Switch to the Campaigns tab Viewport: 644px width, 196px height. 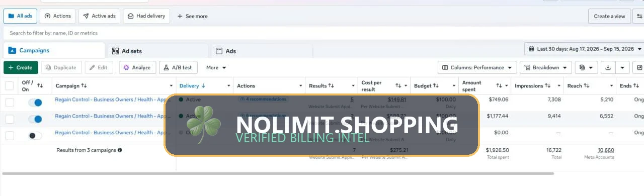(x=54, y=50)
